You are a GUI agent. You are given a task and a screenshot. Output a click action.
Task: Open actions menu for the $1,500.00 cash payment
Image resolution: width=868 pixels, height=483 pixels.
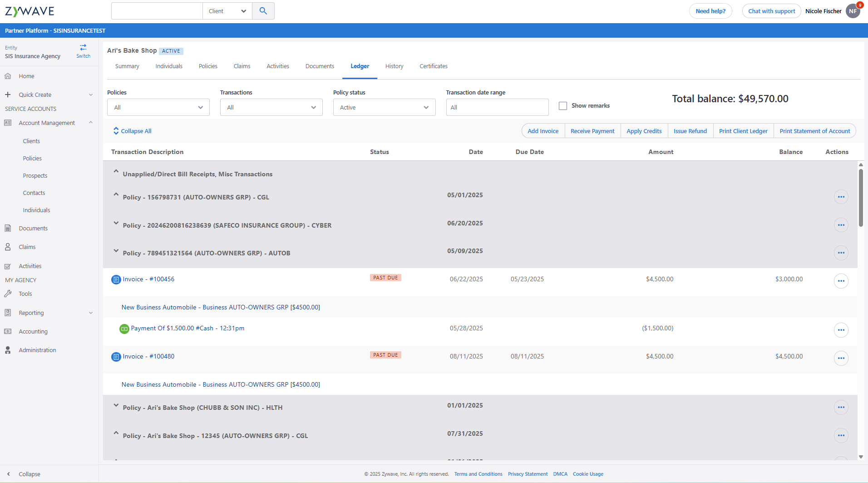coord(841,330)
